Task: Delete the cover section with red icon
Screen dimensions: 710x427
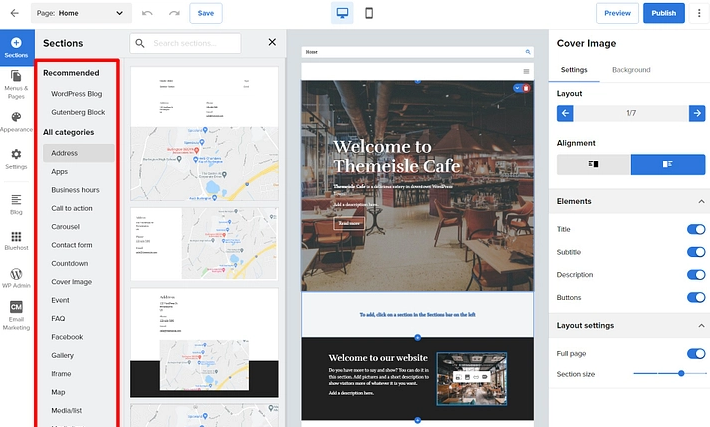Action: 526,88
